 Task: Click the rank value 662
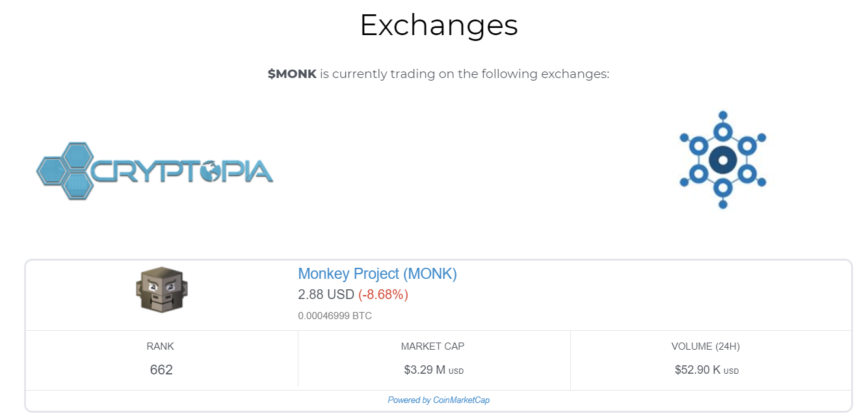click(x=161, y=370)
